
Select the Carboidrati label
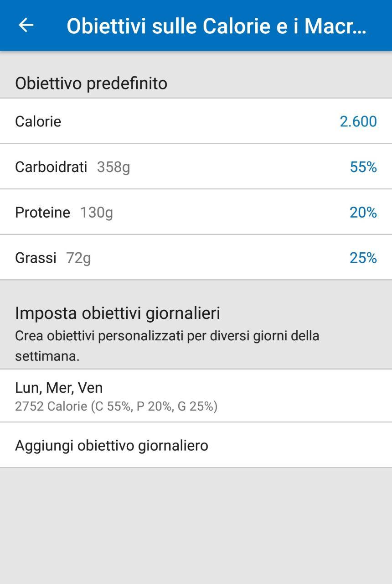point(51,167)
